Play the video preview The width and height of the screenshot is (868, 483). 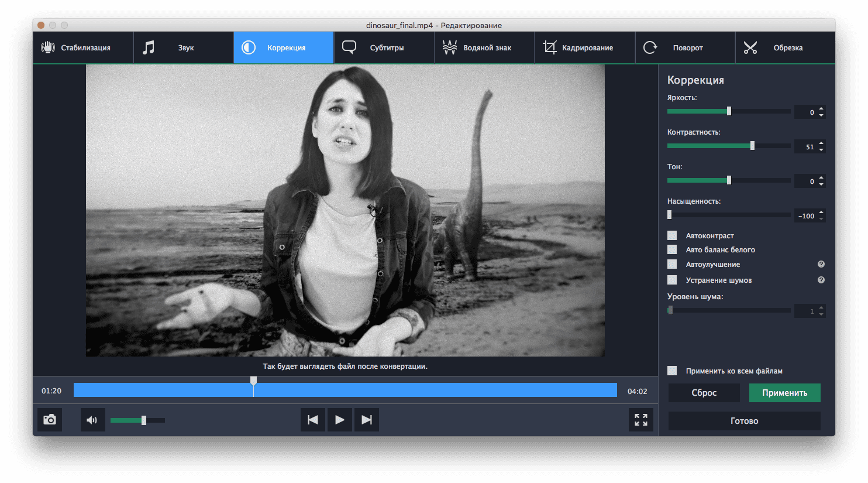click(339, 420)
